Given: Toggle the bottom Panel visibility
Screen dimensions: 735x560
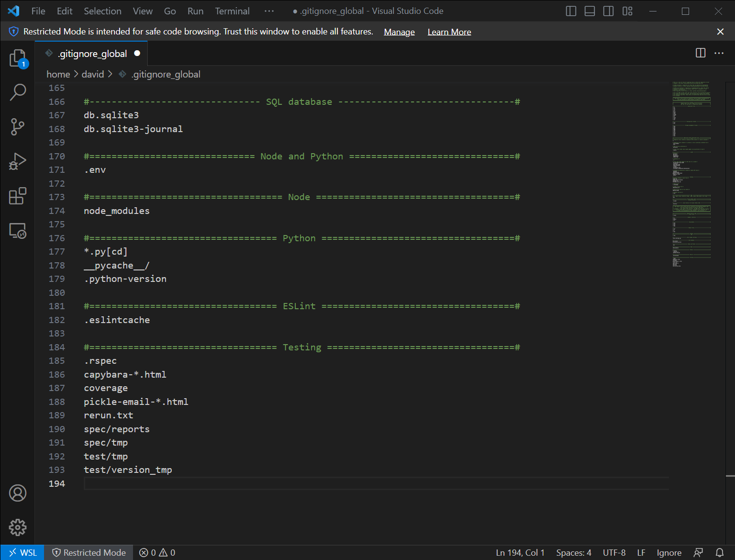Looking at the screenshot, I should pyautogui.click(x=590, y=11).
